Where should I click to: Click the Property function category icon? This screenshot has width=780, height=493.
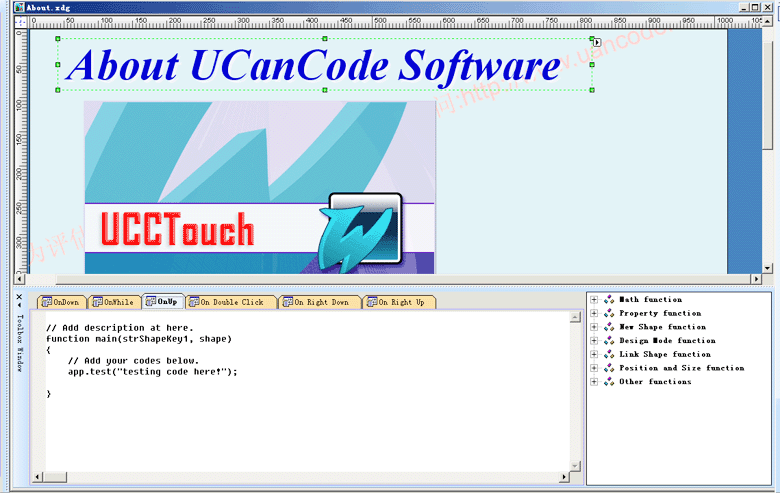click(x=609, y=313)
